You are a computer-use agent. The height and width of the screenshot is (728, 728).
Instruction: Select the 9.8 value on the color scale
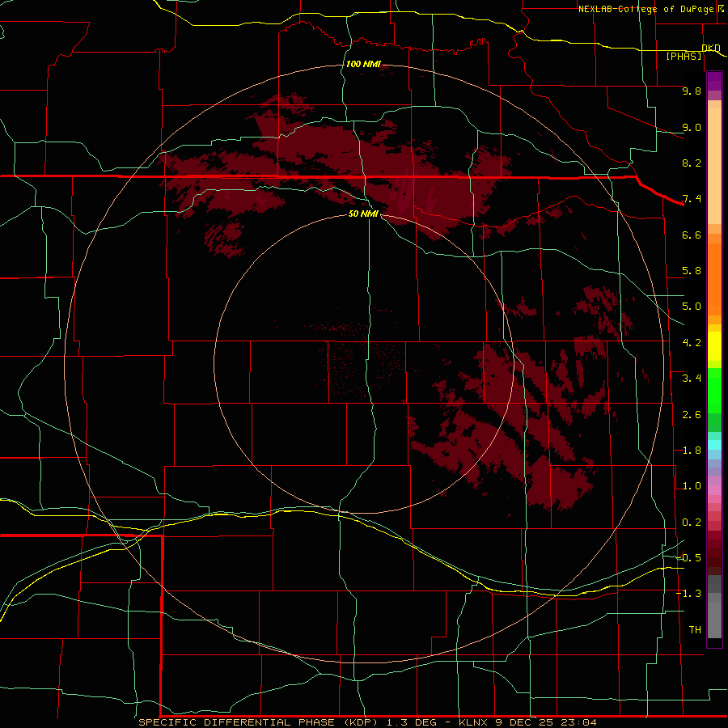(x=692, y=91)
